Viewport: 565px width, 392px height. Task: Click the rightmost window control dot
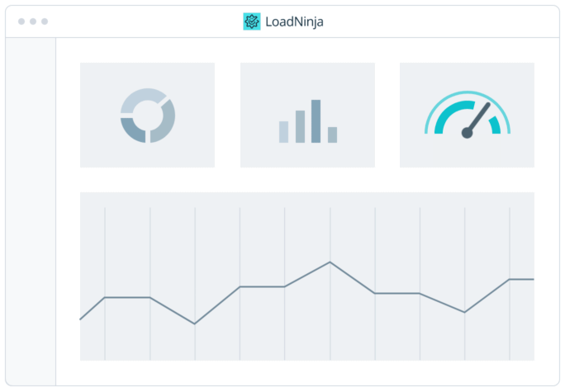point(45,21)
